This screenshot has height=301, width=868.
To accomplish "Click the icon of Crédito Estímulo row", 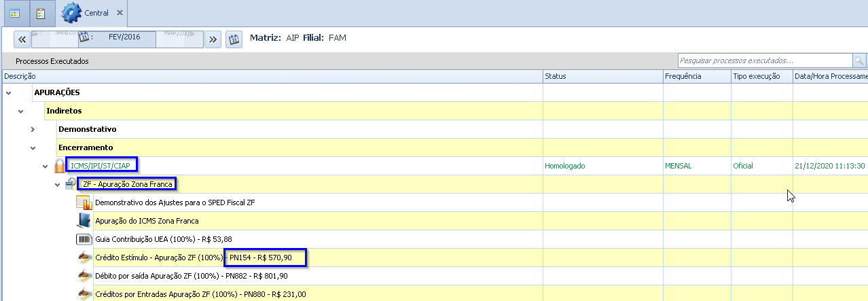I will tap(84, 258).
